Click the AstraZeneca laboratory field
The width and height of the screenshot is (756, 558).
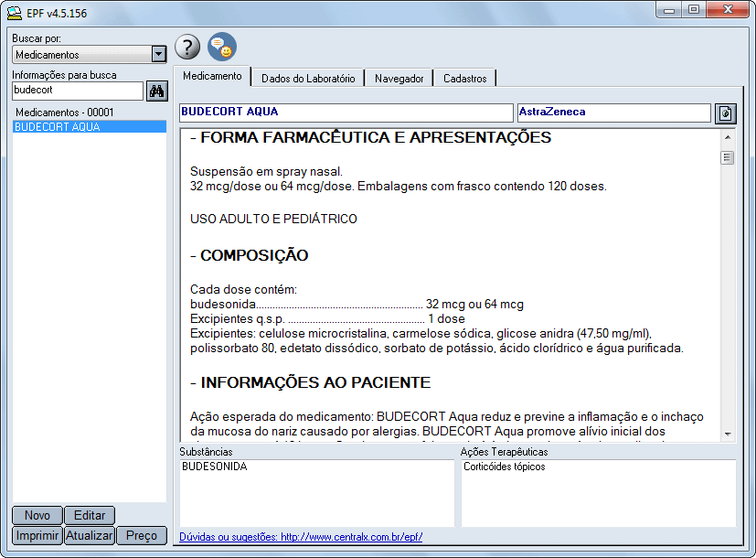pyautogui.click(x=613, y=113)
